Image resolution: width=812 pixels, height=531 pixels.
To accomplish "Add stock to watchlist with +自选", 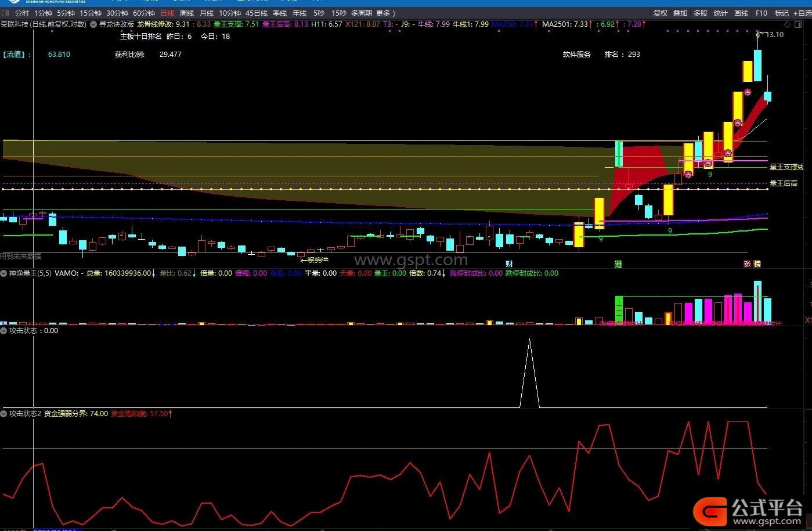I will click(803, 13).
